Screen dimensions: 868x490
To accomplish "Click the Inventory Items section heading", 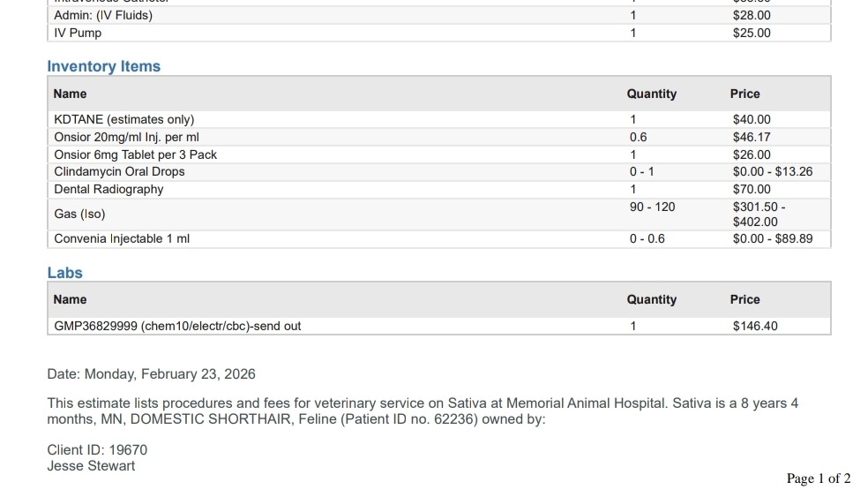I will tap(104, 66).
